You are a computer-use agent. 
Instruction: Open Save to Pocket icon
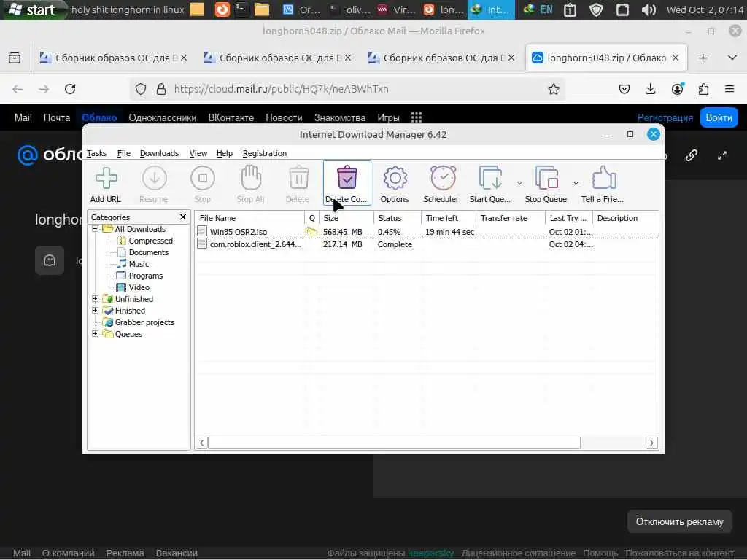[624, 89]
